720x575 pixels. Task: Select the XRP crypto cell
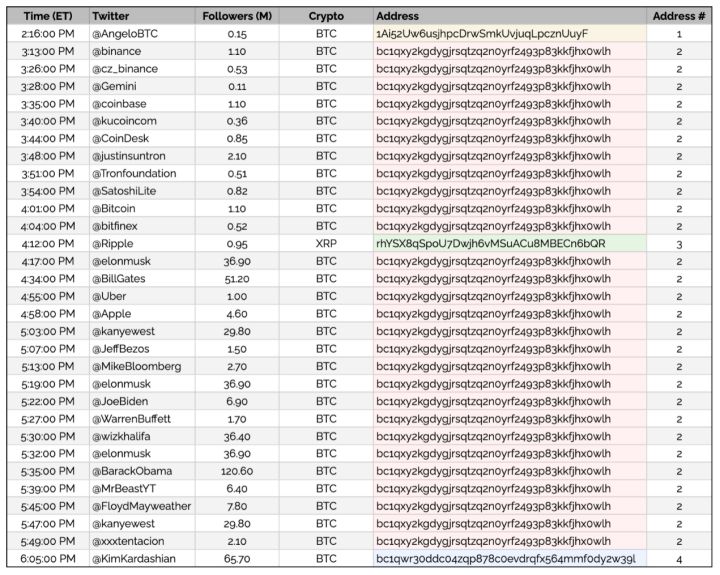326,244
